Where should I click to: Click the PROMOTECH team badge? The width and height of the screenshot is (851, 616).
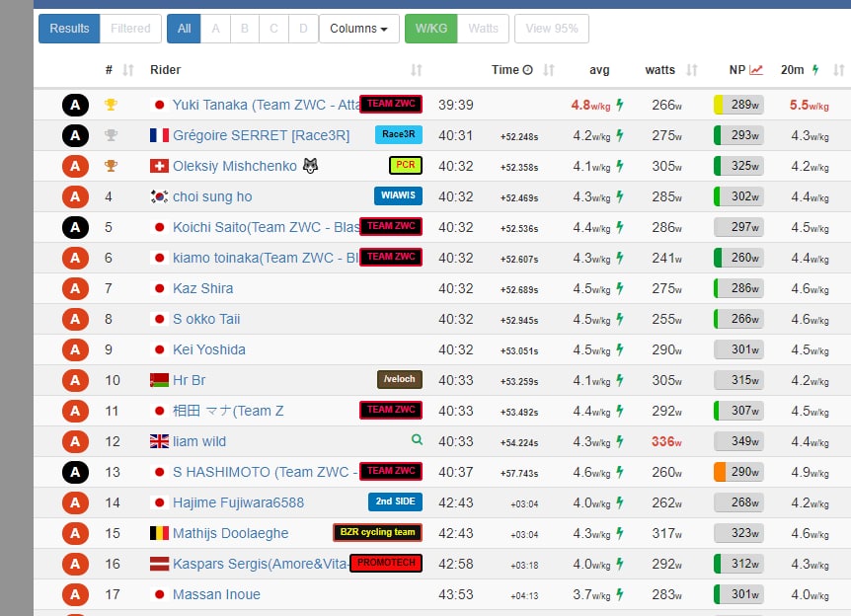click(386, 563)
